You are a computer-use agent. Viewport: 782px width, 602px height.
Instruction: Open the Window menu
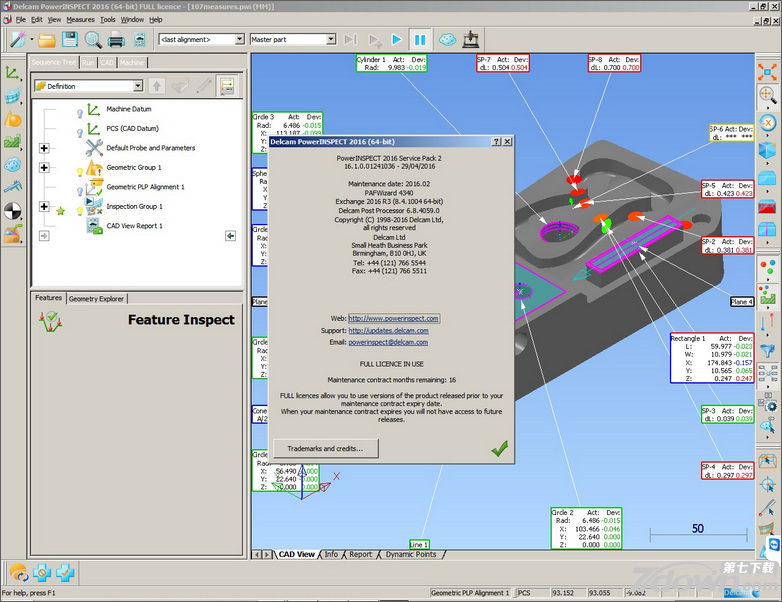click(132, 20)
